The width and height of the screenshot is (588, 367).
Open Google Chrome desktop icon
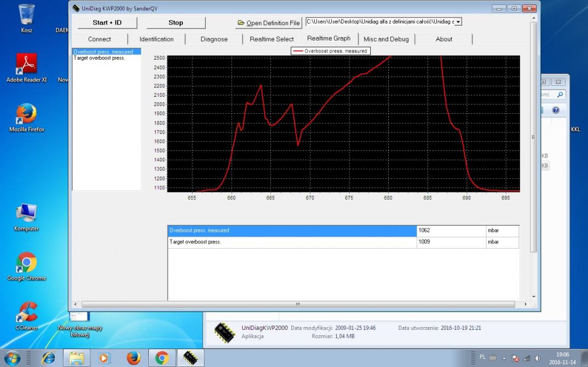[26, 263]
